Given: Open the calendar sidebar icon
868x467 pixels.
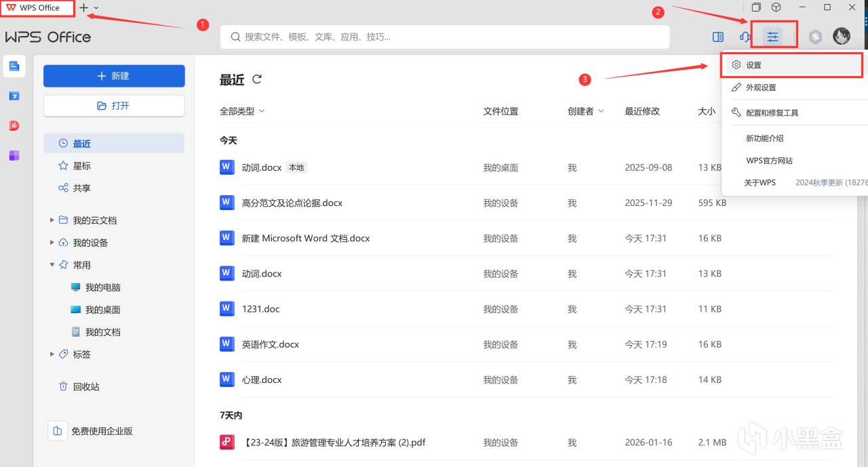Looking at the screenshot, I should tap(14, 96).
